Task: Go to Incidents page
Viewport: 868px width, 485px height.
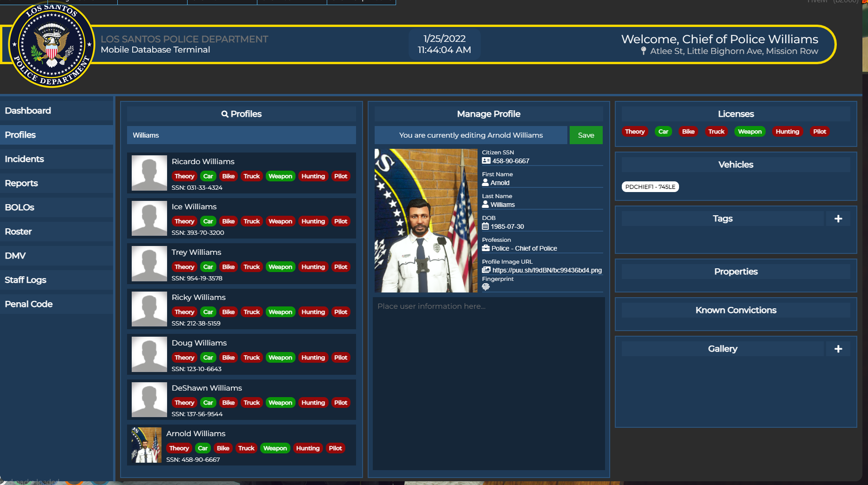Action: click(56, 159)
